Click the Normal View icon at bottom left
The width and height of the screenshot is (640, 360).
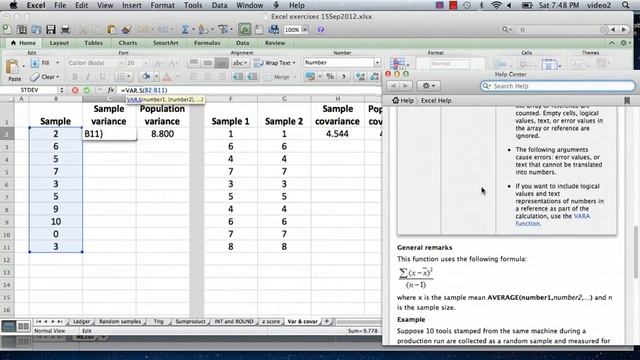pyautogui.click(x=9, y=326)
